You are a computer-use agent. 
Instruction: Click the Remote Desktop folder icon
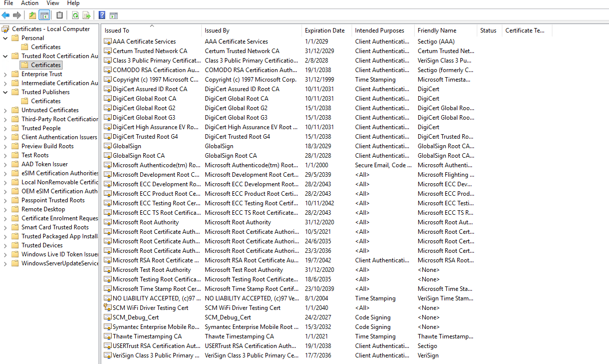coord(15,209)
